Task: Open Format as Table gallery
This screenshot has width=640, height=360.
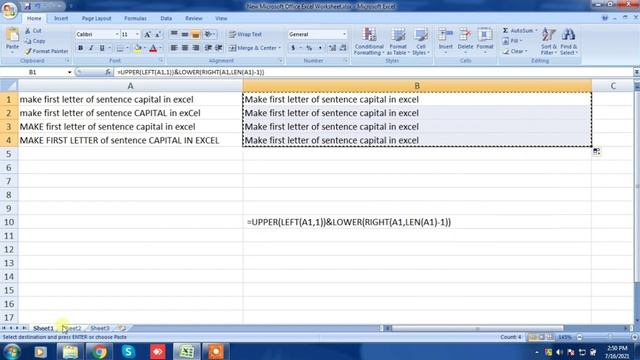Action: (x=398, y=41)
